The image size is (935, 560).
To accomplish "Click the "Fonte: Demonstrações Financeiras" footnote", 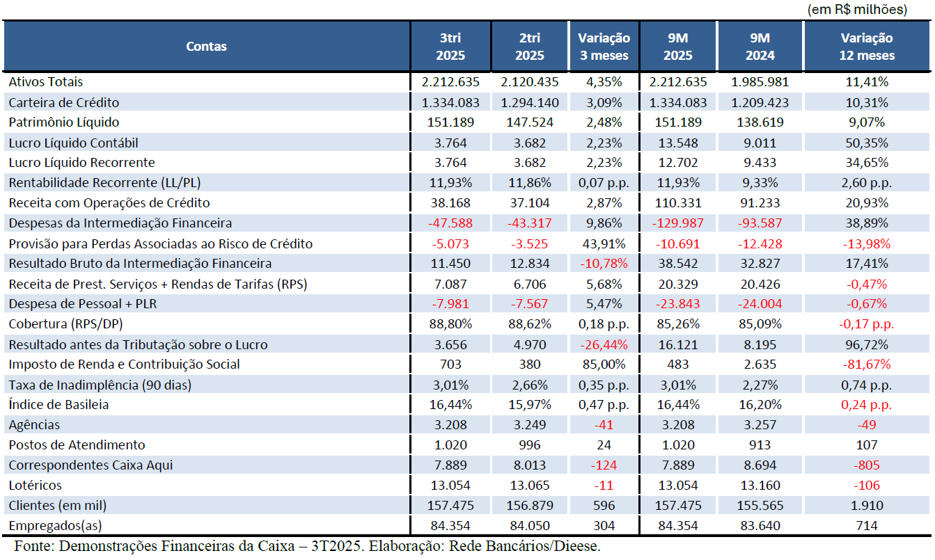I will click(x=306, y=546).
